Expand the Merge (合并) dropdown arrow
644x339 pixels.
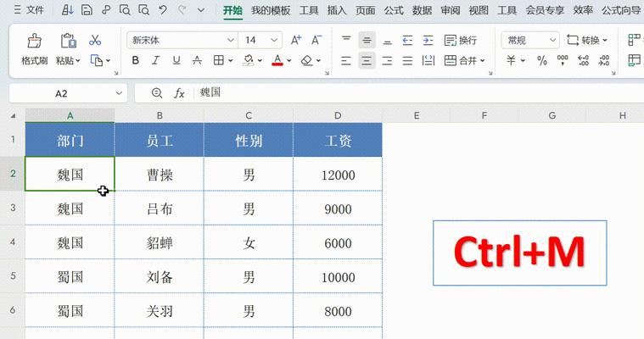482,61
